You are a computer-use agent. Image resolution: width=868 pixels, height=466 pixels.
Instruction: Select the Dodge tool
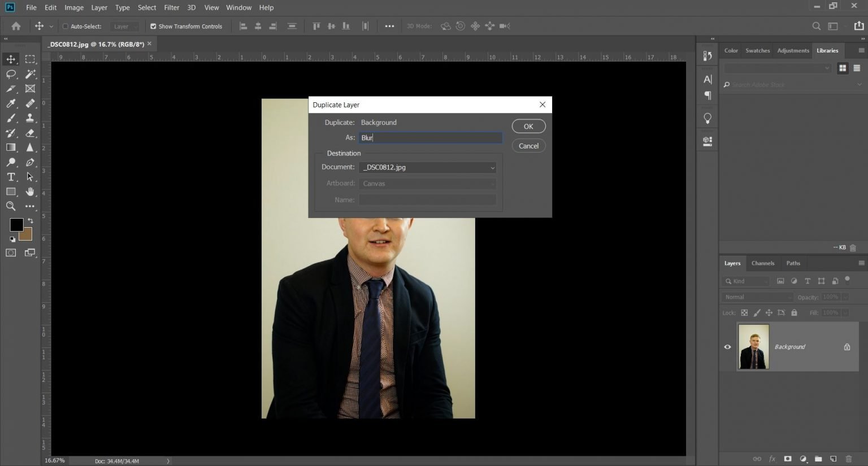click(x=11, y=162)
